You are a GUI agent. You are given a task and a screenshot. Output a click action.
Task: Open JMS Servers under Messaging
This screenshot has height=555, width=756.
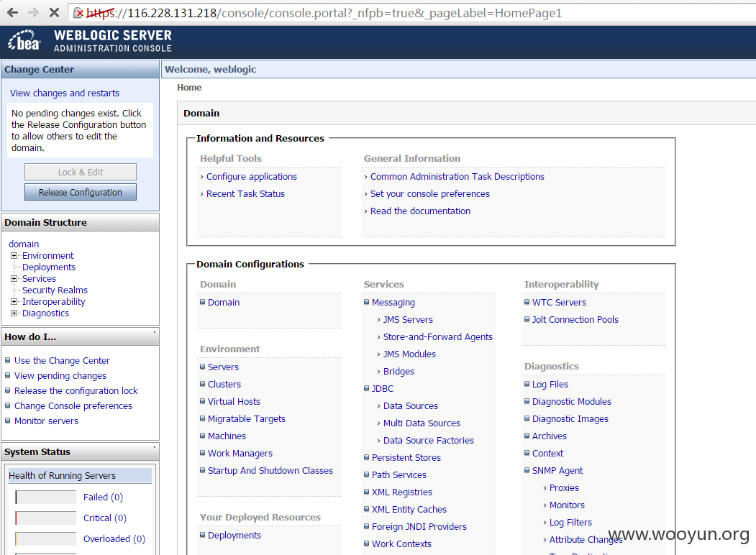coord(408,320)
